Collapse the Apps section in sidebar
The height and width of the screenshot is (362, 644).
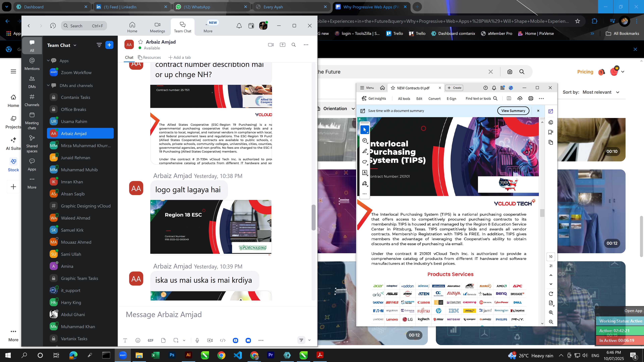(48, 61)
